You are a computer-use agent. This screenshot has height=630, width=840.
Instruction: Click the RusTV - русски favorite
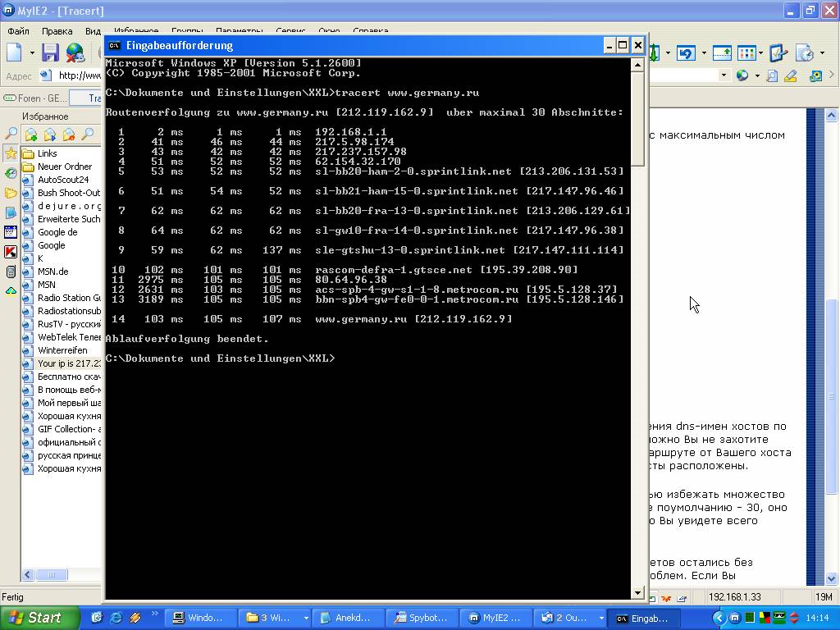(69, 324)
